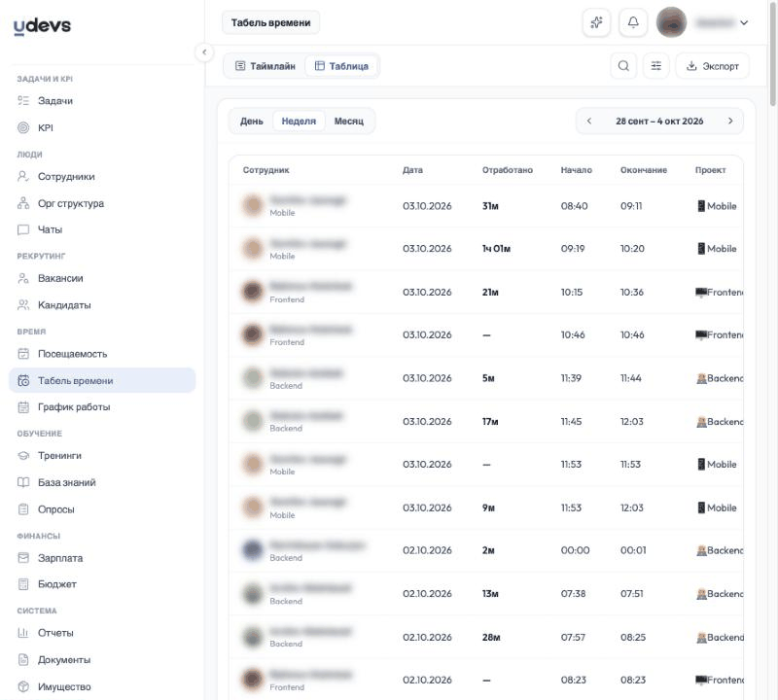Open the filter settings icon
This screenshot has width=778, height=700.
pos(655,66)
